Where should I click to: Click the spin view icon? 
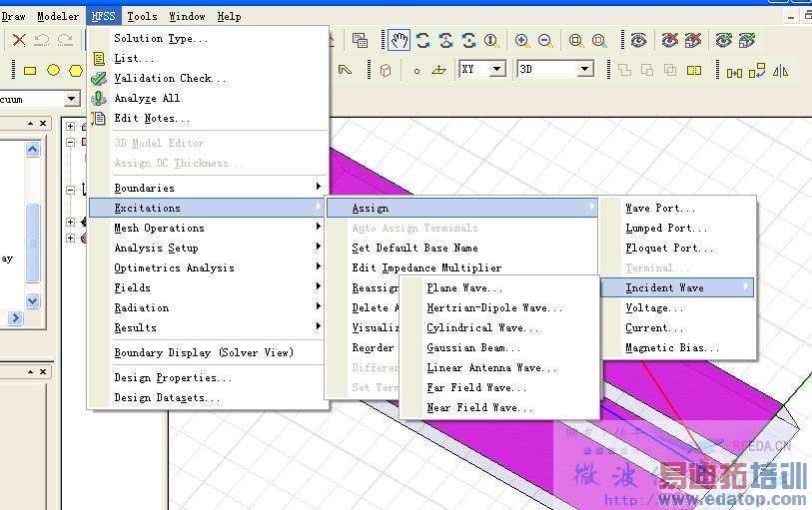(x=468, y=40)
